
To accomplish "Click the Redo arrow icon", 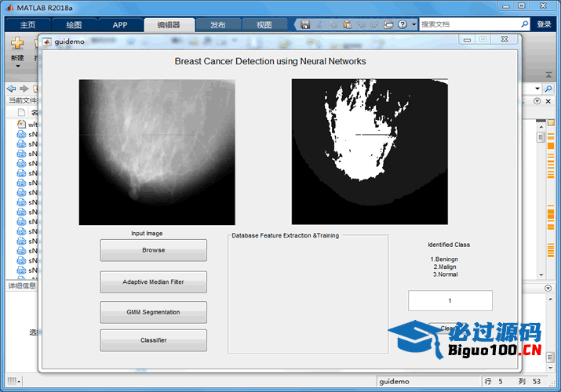I will pyautogui.click(x=374, y=24).
